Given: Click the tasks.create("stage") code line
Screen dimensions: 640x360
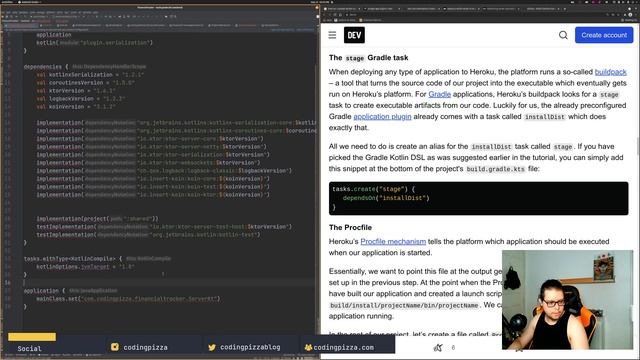Looking at the screenshot, I should (373, 189).
